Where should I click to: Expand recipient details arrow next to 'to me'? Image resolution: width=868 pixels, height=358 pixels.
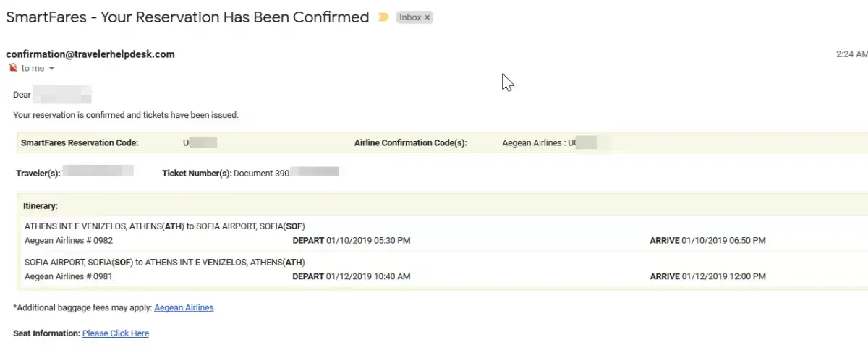[x=51, y=69]
